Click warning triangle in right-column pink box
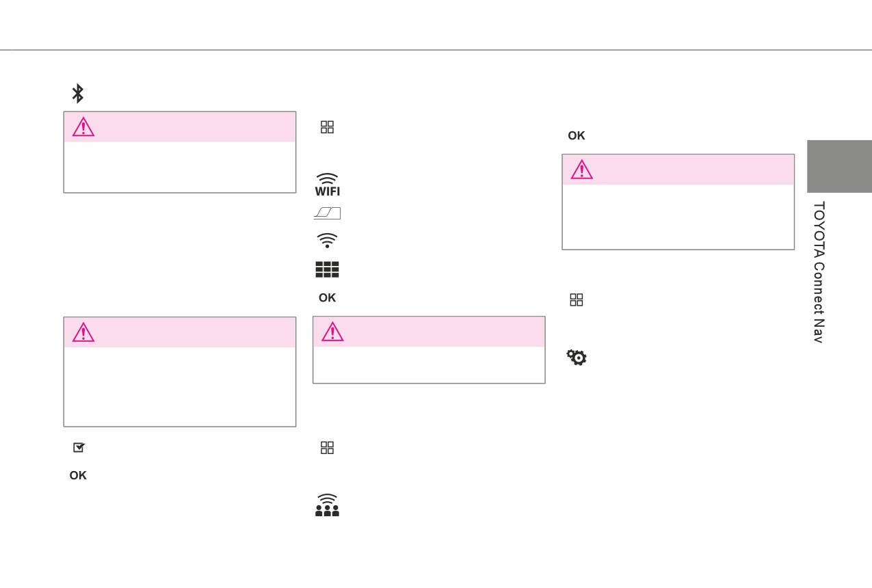 click(x=582, y=170)
